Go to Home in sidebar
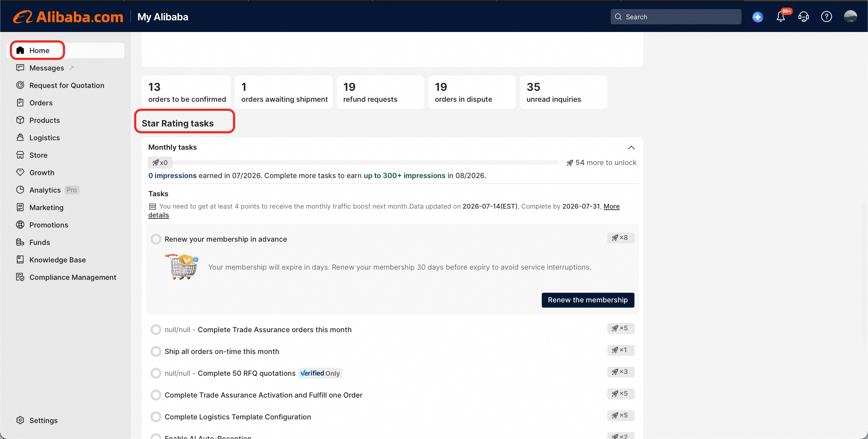 [66, 51]
